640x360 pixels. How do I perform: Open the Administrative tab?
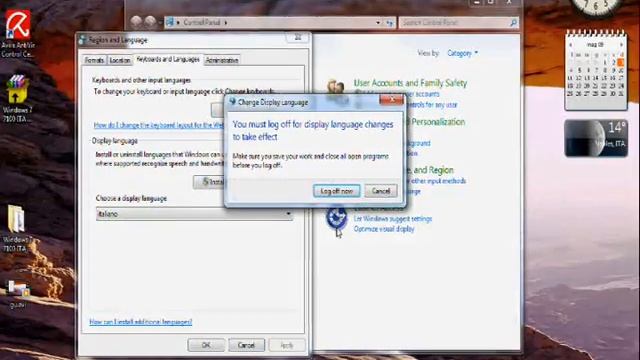222,60
